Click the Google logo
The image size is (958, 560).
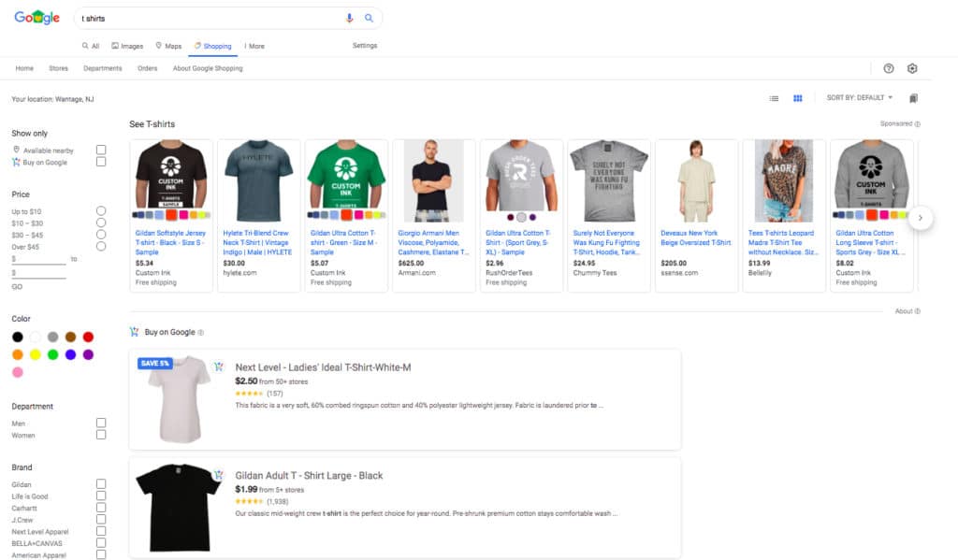[36, 18]
